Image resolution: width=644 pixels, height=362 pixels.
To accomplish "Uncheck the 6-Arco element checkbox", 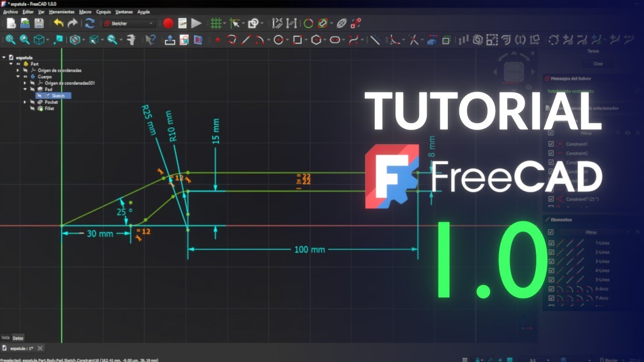I will (551, 289).
